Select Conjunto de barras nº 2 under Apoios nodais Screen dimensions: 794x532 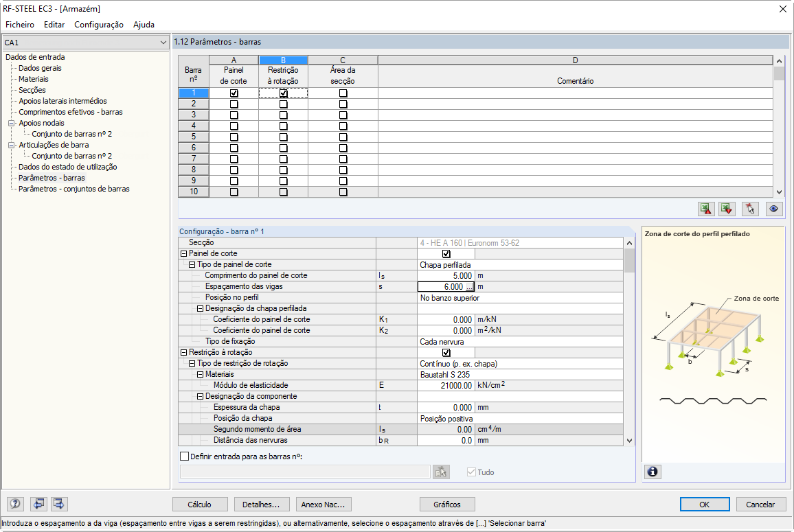click(x=72, y=134)
